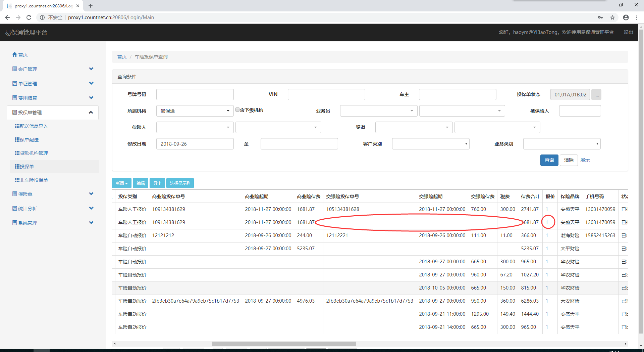Click the 号牌号码 input field
The height and width of the screenshot is (352, 644).
(195, 94)
